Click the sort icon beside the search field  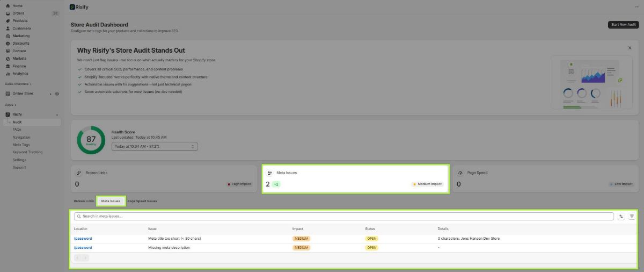(x=621, y=216)
